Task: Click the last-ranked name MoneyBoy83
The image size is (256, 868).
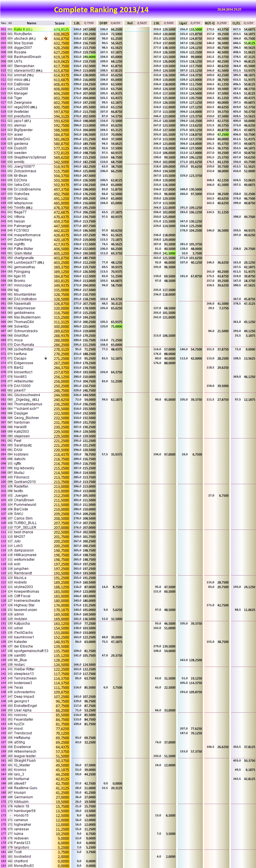Action: pyautogui.click(x=24, y=865)
